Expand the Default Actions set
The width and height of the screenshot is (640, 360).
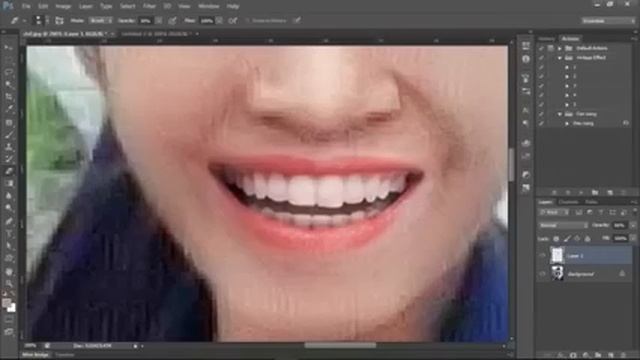pos(560,48)
